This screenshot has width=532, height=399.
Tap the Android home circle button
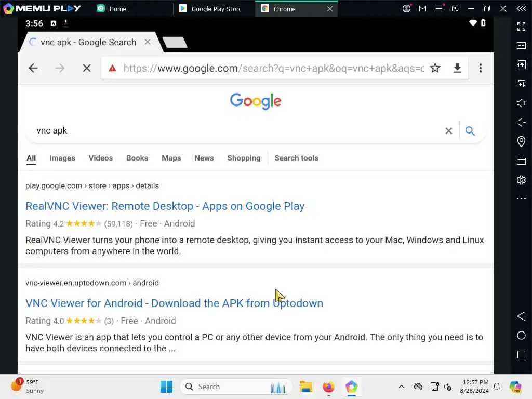tap(521, 336)
